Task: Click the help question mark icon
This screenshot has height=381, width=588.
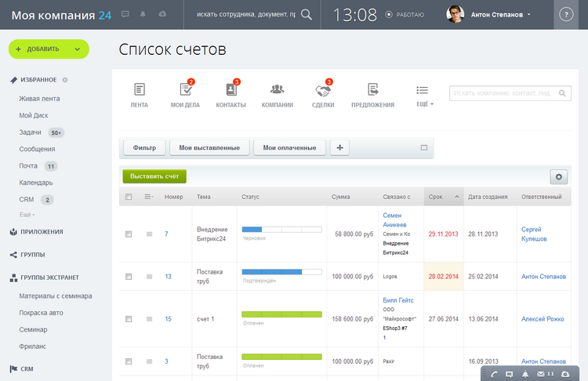Action: coord(566,15)
